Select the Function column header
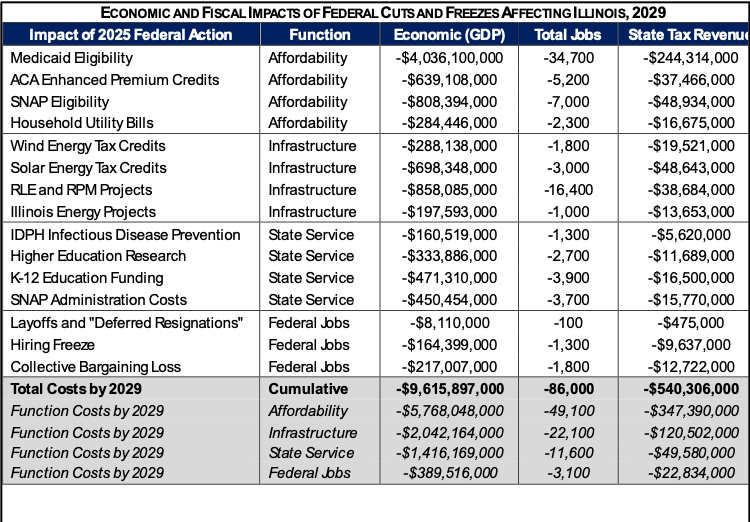 click(x=319, y=35)
